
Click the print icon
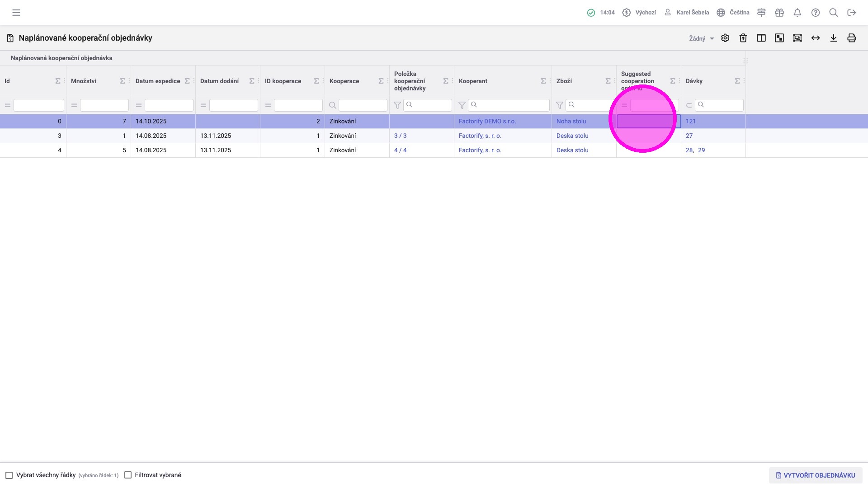(x=852, y=38)
